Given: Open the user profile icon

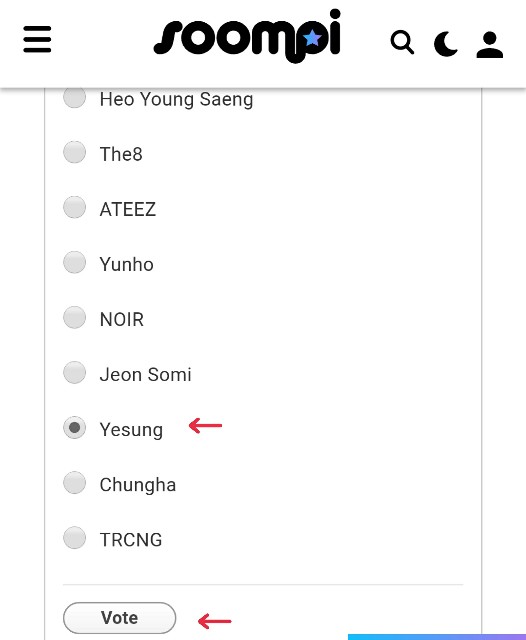Looking at the screenshot, I should pyautogui.click(x=490, y=45).
